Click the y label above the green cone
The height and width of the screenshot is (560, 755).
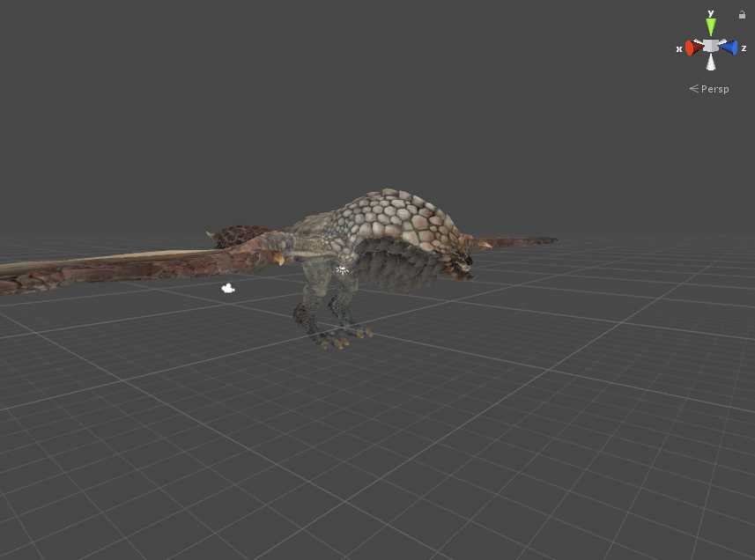(711, 12)
